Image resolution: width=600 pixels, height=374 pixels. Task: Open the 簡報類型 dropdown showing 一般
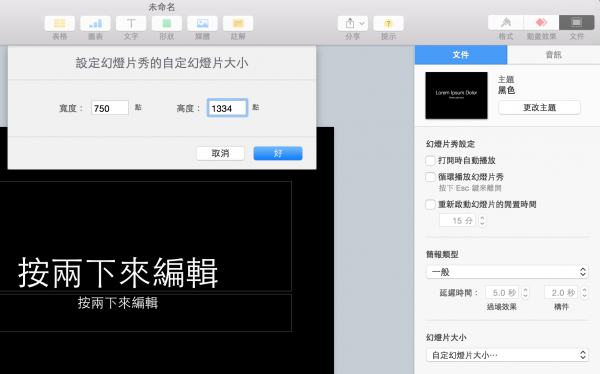(507, 272)
